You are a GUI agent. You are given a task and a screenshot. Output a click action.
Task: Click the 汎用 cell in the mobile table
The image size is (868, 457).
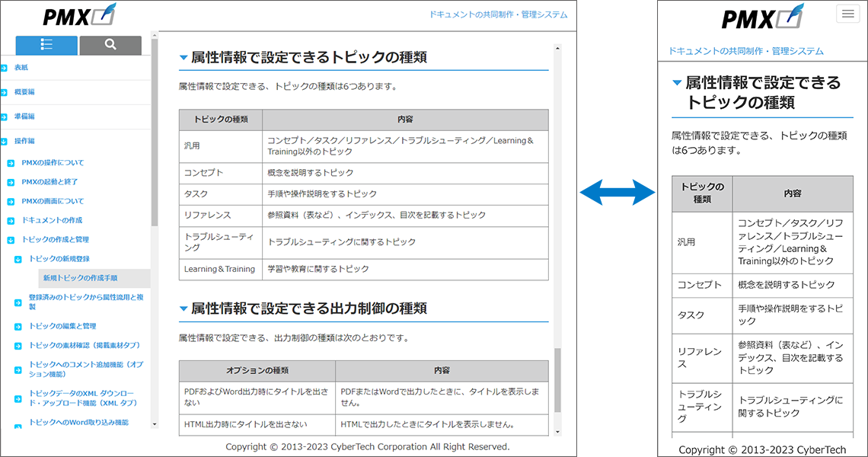pos(703,243)
